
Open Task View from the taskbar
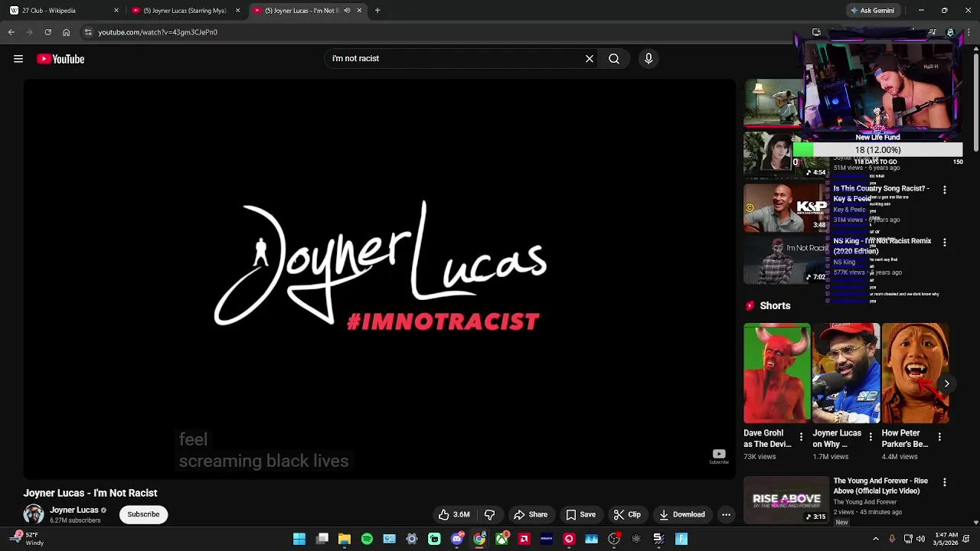[322, 539]
